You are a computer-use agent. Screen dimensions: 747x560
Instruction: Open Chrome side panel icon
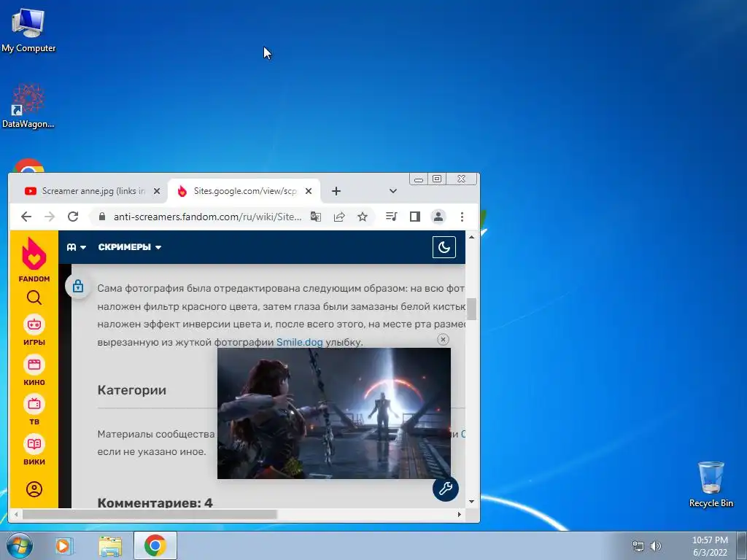[x=415, y=217]
